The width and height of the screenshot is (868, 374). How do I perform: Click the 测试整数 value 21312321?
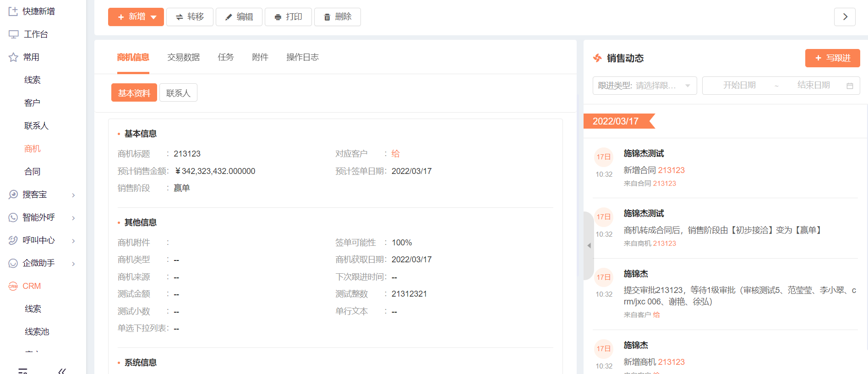(409, 294)
